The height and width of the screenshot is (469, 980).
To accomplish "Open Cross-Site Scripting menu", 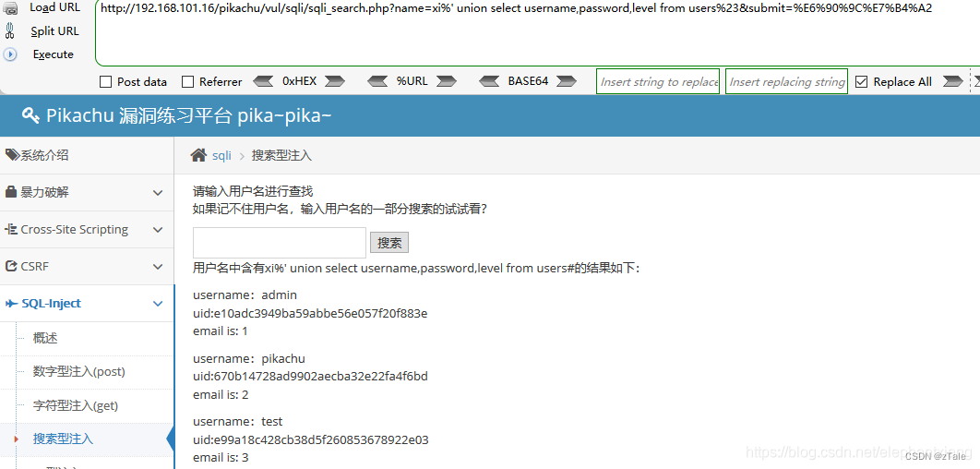I will pos(87,230).
